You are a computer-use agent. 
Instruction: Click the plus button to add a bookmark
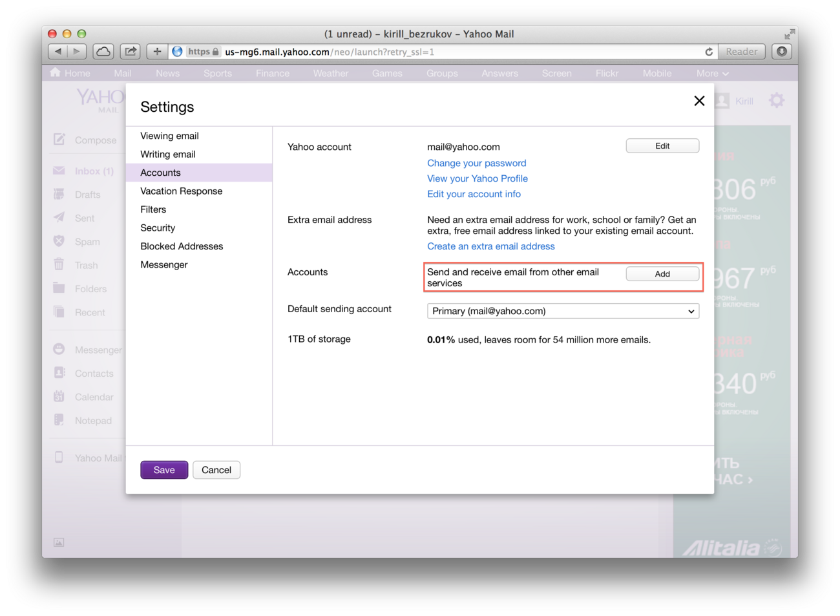point(157,52)
